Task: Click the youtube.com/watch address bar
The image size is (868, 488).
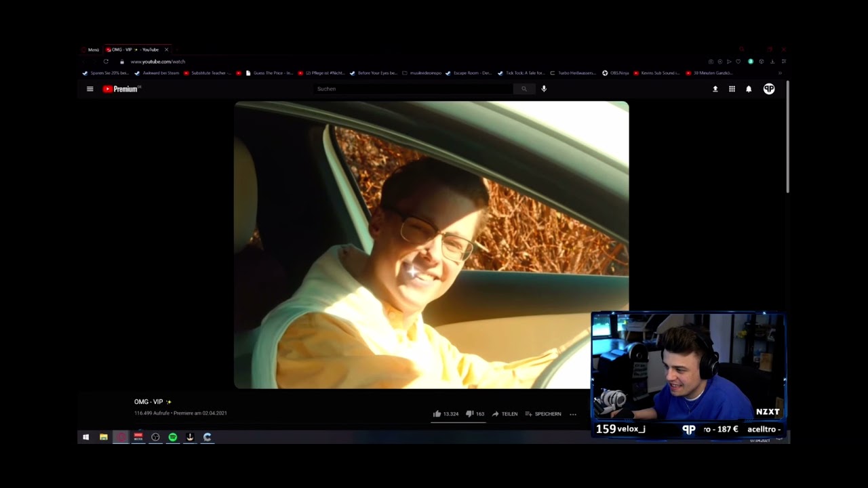Action: pos(158,62)
